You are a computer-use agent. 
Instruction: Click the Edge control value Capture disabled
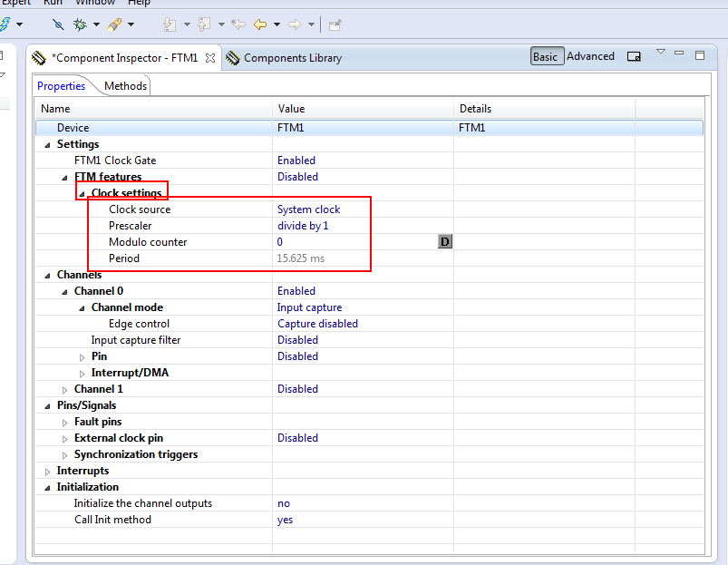[317, 324]
